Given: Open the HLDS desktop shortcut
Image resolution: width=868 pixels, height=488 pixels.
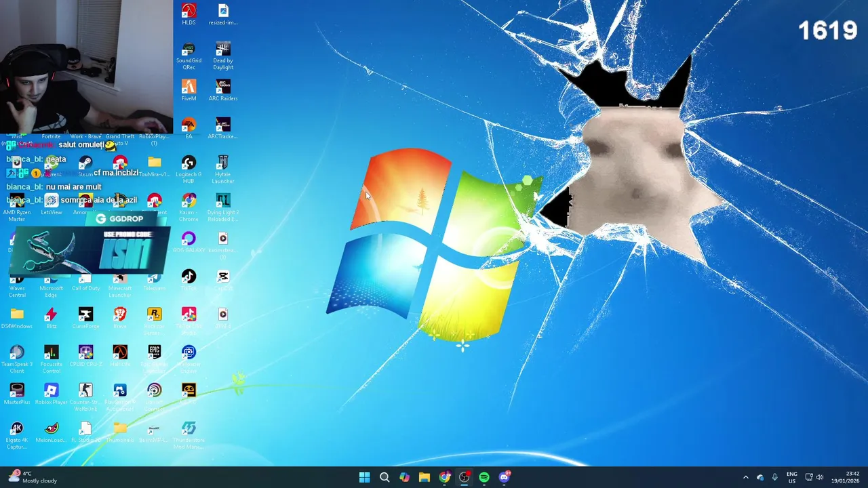Looking at the screenshot, I should pos(189,14).
